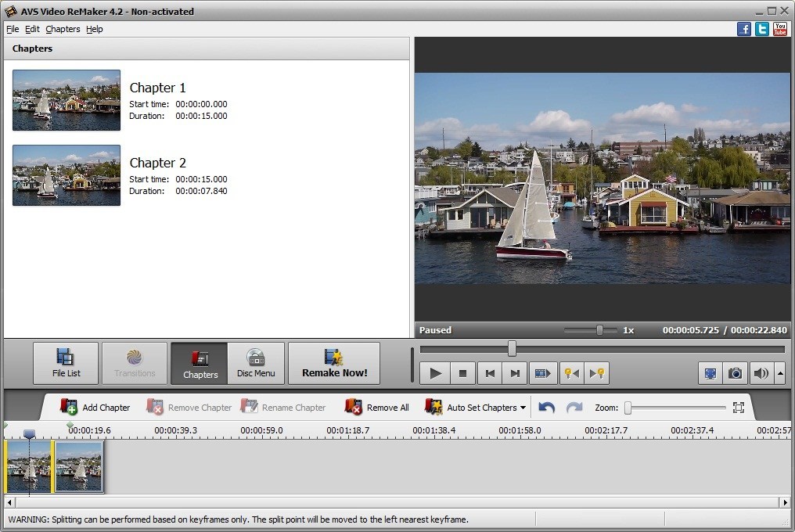Select the second clip on the timeline
Screen dimensions: 795x532
[78, 466]
